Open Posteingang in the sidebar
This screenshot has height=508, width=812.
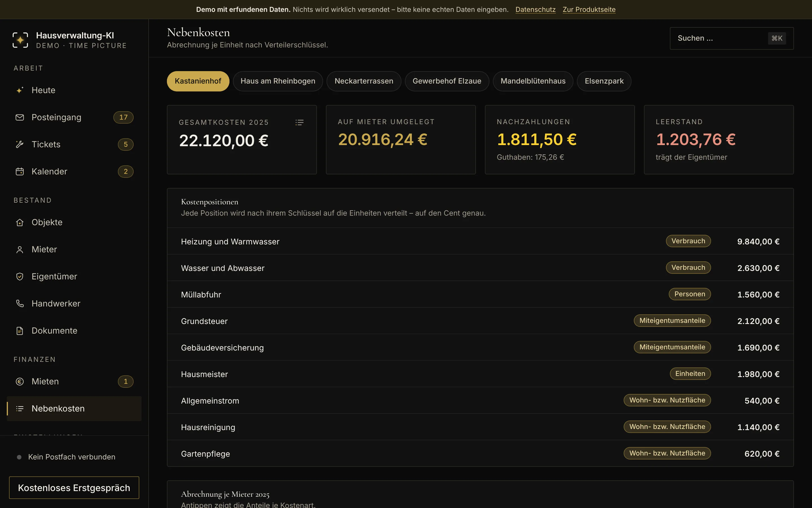pyautogui.click(x=74, y=117)
